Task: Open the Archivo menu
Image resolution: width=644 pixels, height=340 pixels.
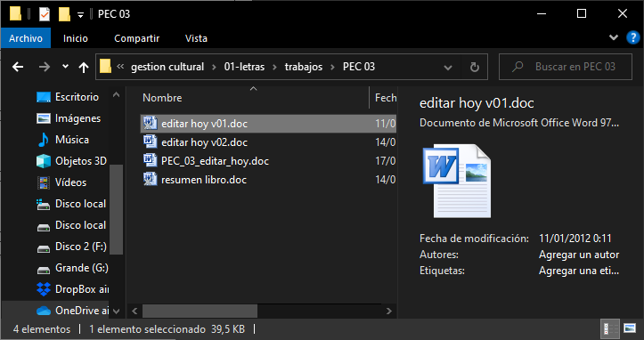Action: [26, 38]
